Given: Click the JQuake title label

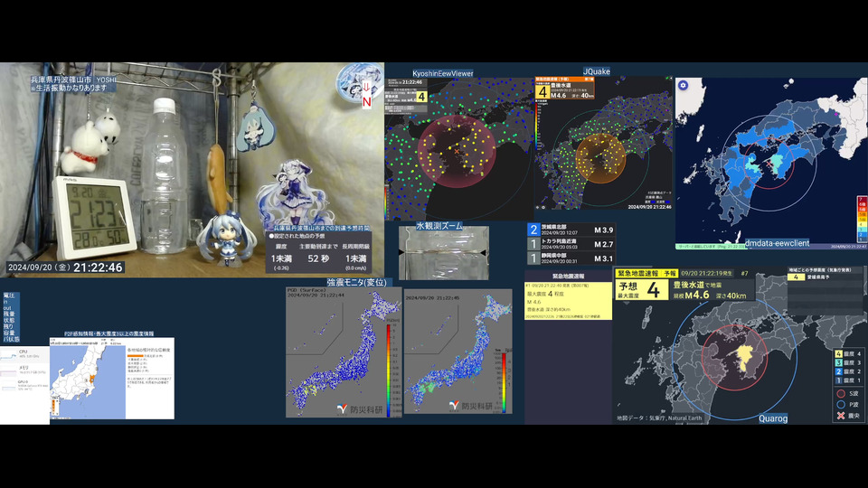Looking at the screenshot, I should coord(597,71).
